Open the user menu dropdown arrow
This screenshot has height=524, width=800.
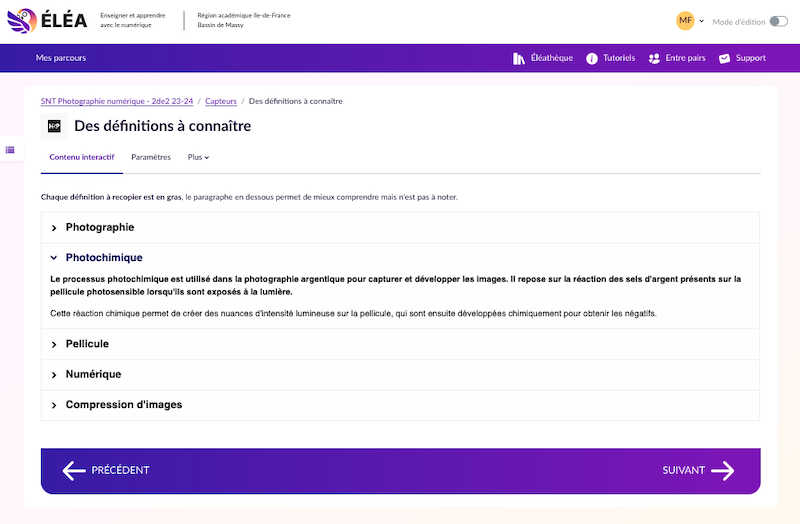point(702,21)
